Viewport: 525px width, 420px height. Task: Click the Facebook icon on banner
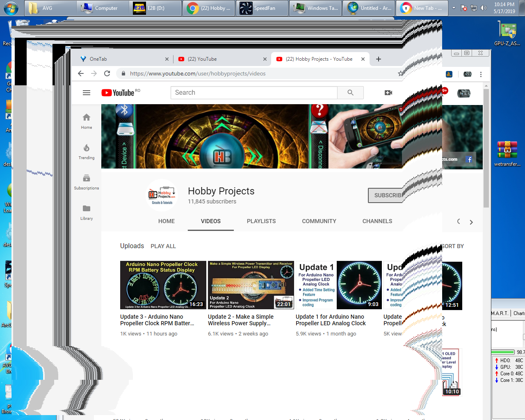coord(469,159)
